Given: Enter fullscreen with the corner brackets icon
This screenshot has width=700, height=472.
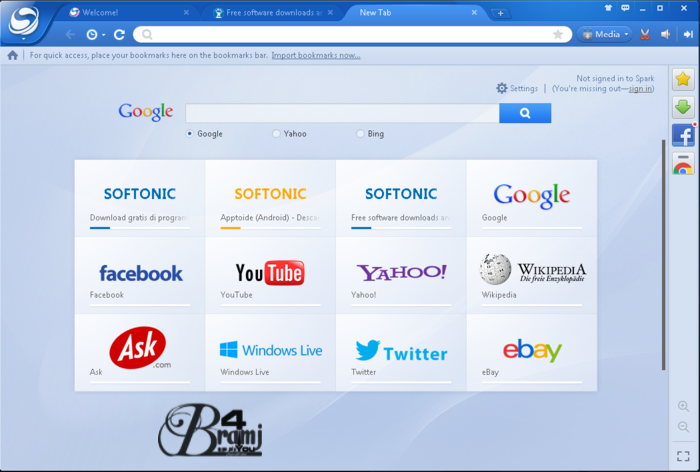Looking at the screenshot, I should click(x=683, y=456).
